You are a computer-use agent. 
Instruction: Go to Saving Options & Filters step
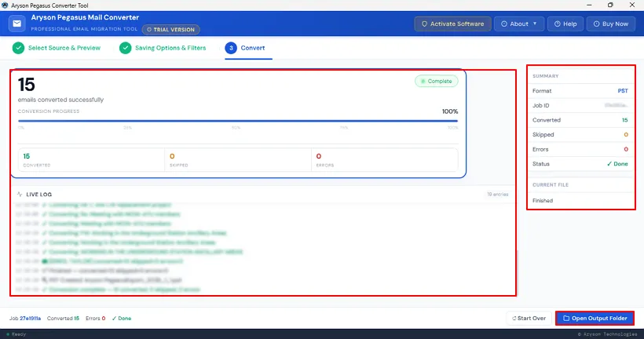coord(163,48)
